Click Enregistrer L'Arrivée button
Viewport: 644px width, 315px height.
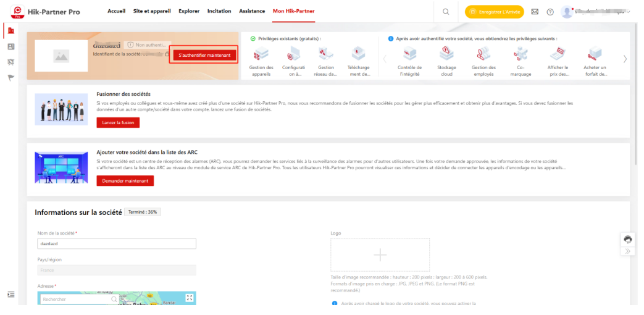[x=495, y=12]
